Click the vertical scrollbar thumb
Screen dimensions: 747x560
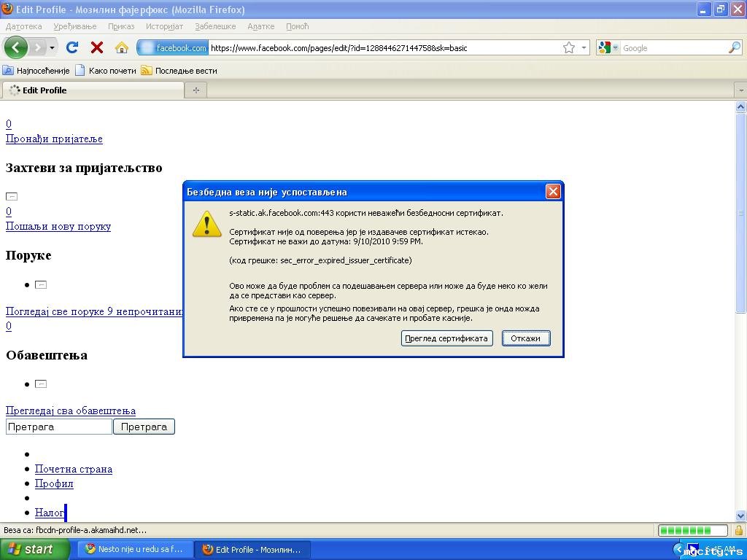point(740,212)
